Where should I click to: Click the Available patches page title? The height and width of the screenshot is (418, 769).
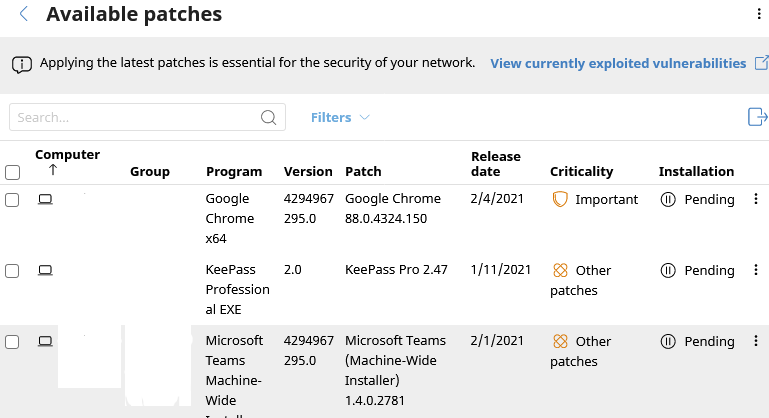[x=134, y=14]
